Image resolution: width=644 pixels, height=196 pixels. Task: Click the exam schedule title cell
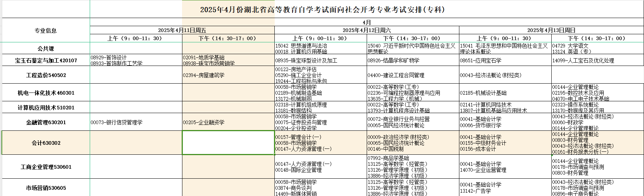(x=322, y=10)
